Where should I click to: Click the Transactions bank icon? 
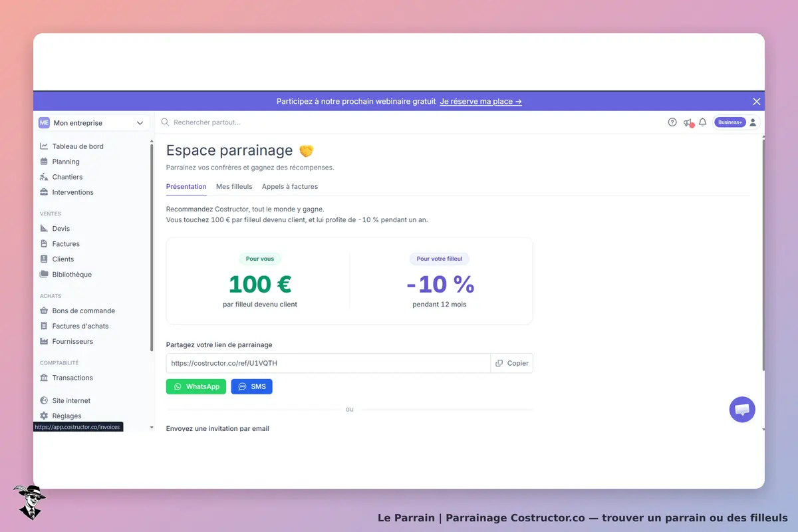(x=44, y=378)
